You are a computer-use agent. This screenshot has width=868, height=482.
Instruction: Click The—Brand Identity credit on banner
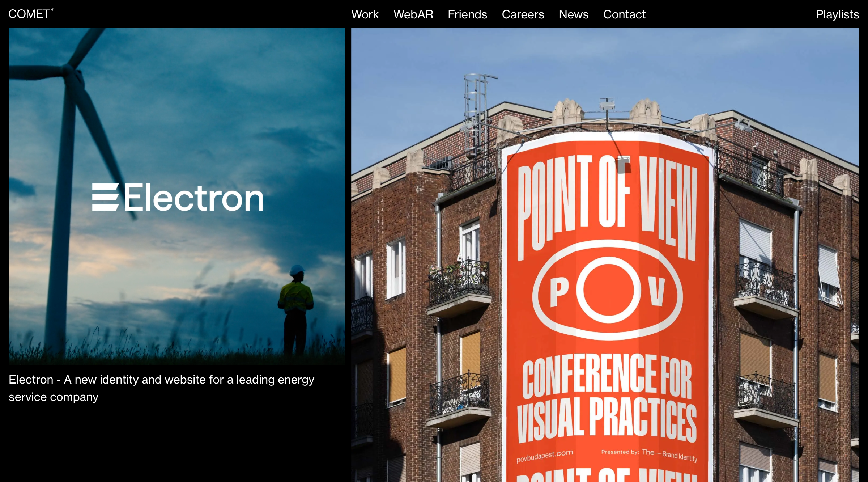tap(669, 454)
